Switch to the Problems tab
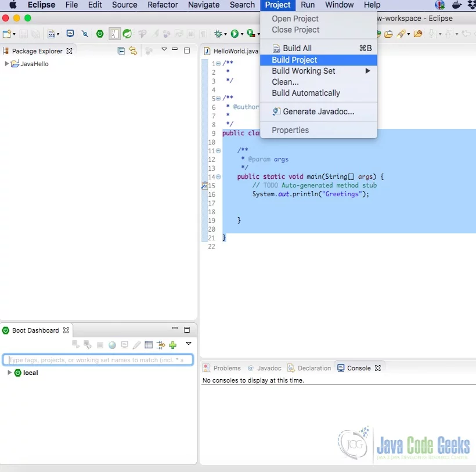 tap(222, 368)
